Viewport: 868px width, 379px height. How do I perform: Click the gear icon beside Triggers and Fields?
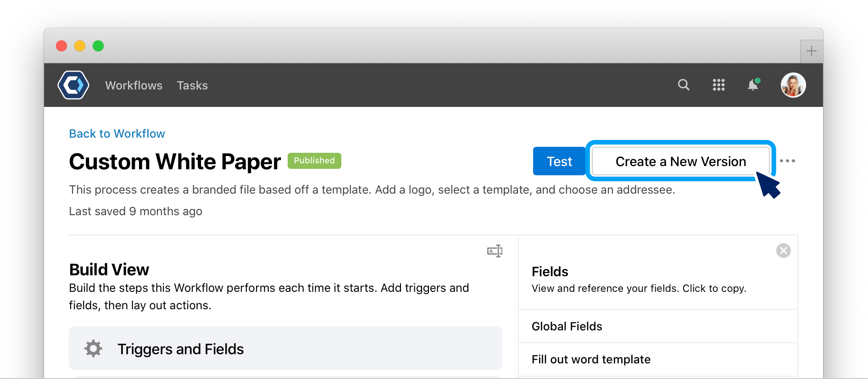click(x=93, y=349)
